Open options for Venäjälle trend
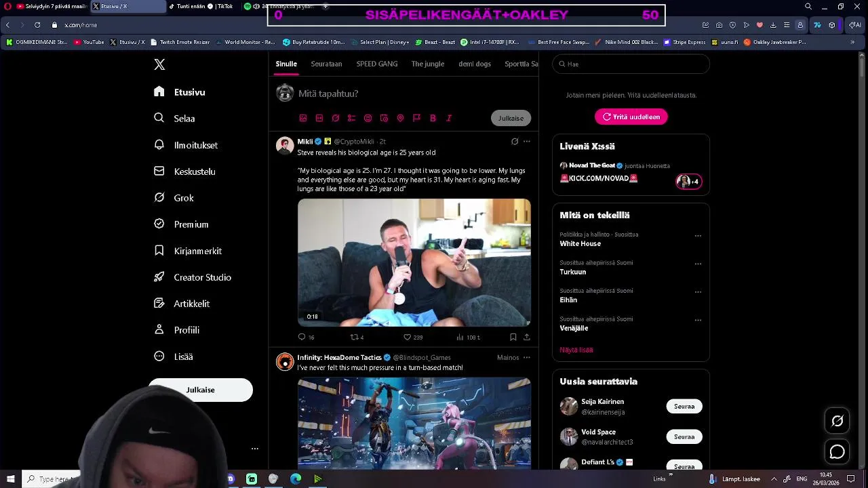 click(x=698, y=320)
